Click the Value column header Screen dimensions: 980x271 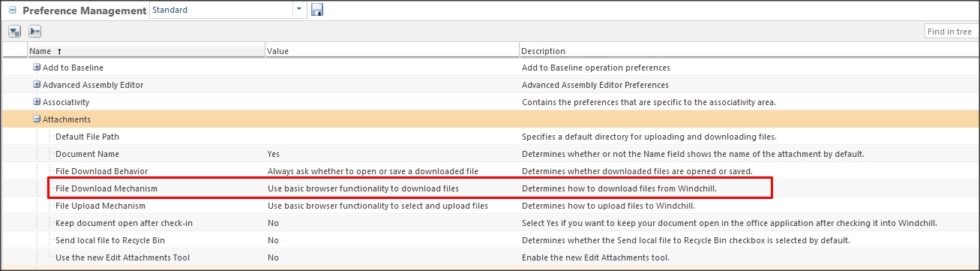pyautogui.click(x=392, y=51)
